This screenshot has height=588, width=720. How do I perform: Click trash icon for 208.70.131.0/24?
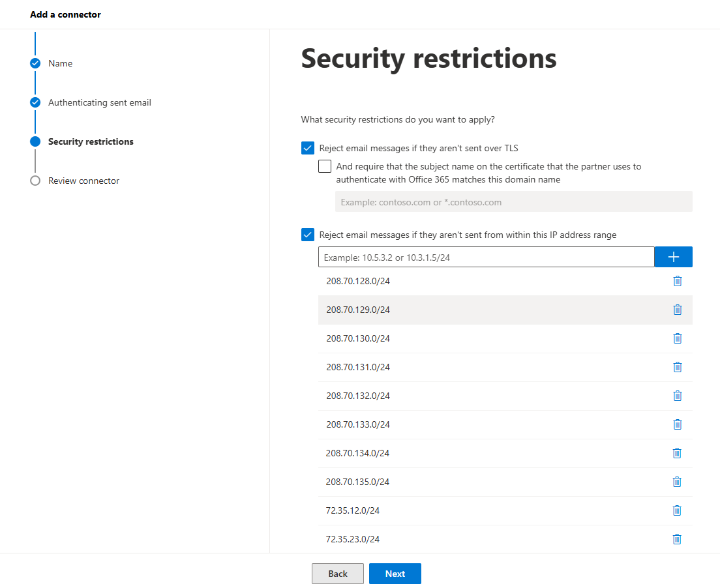pyautogui.click(x=677, y=367)
